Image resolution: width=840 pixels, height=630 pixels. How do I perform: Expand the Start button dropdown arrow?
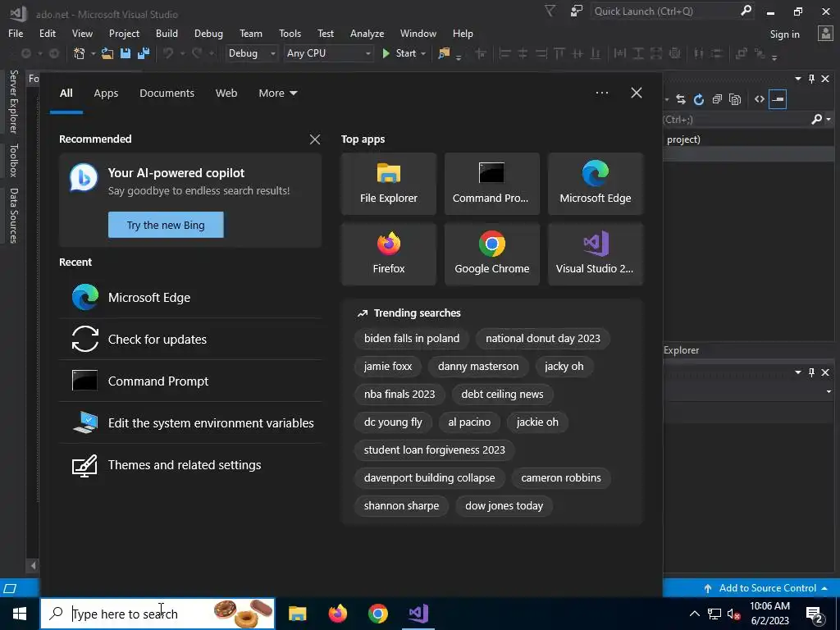(423, 53)
